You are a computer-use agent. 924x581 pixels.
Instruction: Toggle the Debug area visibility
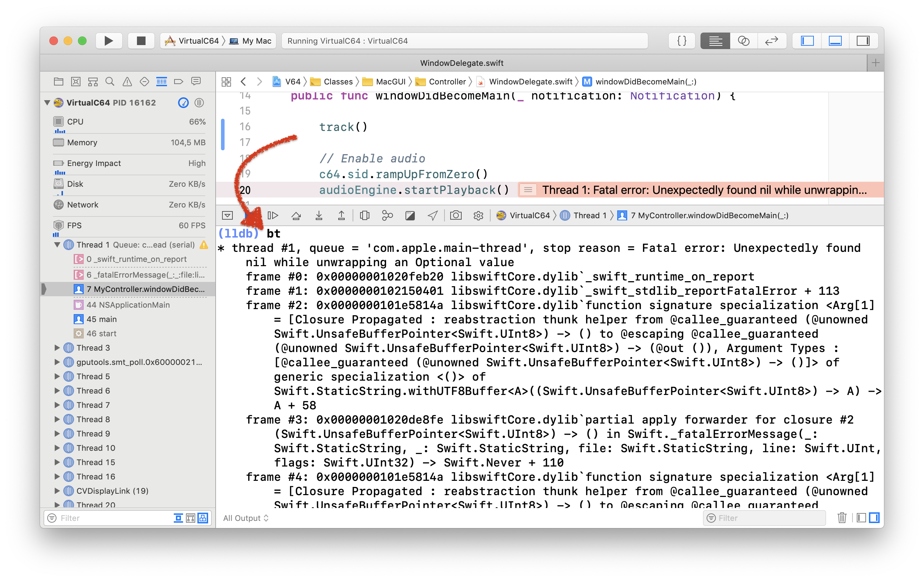point(835,41)
